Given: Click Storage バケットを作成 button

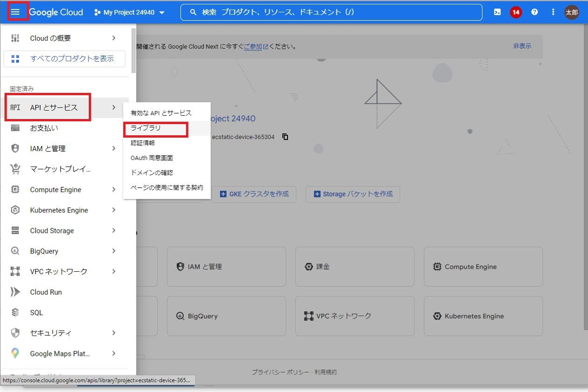Looking at the screenshot, I should (353, 194).
